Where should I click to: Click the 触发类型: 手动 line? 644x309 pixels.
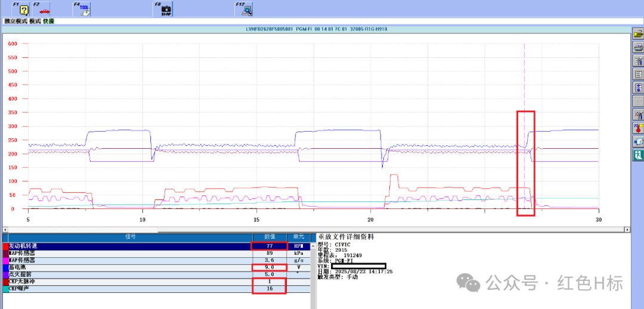pyautogui.click(x=338, y=277)
